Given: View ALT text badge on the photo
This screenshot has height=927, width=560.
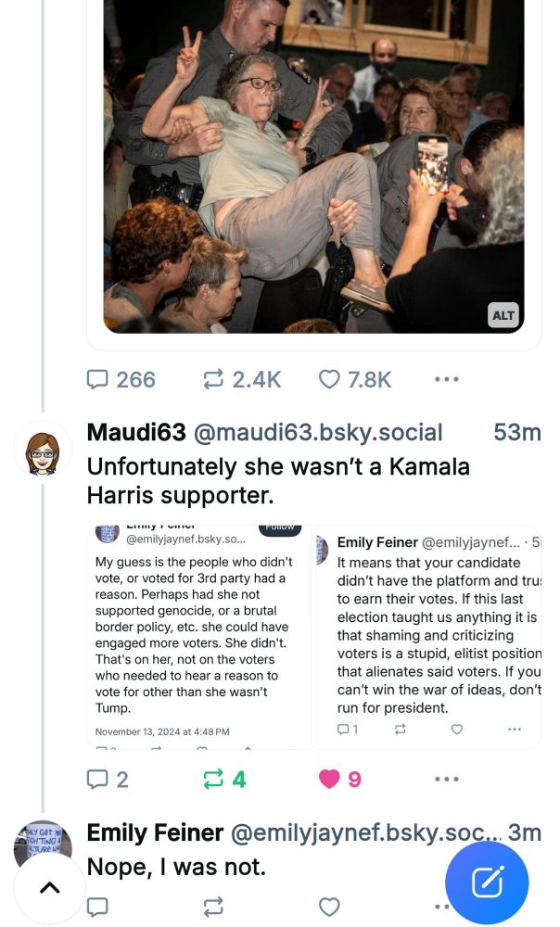Looking at the screenshot, I should click(503, 315).
